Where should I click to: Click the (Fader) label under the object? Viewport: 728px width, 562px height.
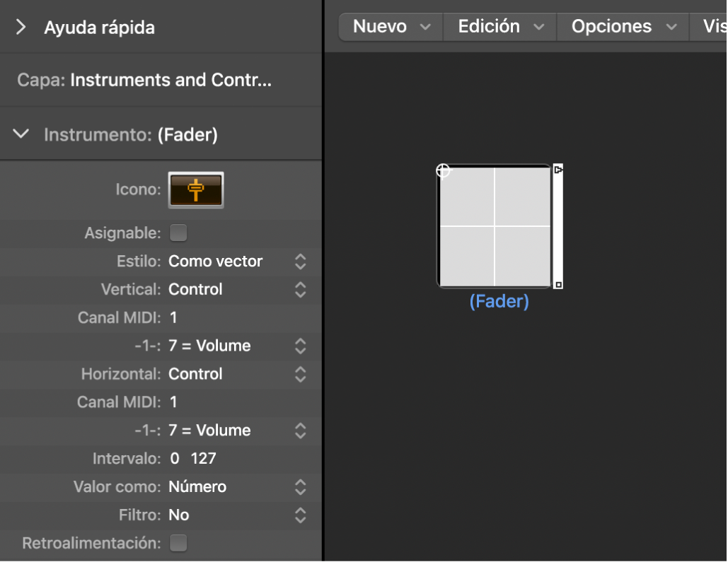click(x=499, y=300)
